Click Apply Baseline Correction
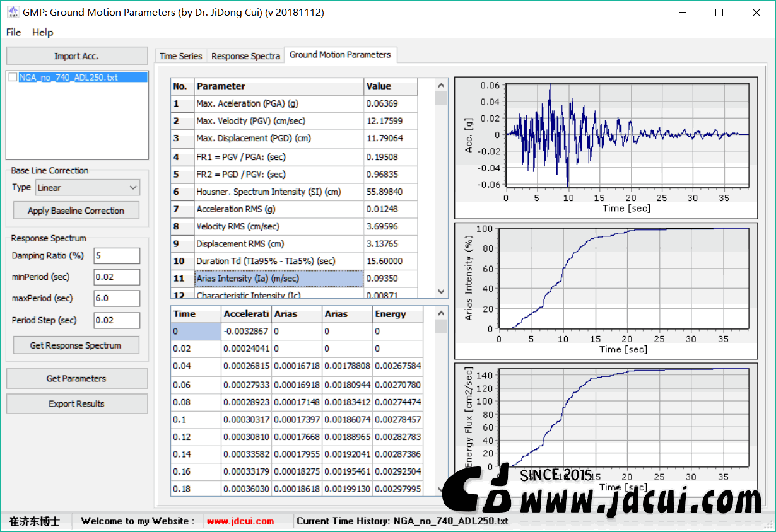The image size is (776, 532). tap(76, 211)
